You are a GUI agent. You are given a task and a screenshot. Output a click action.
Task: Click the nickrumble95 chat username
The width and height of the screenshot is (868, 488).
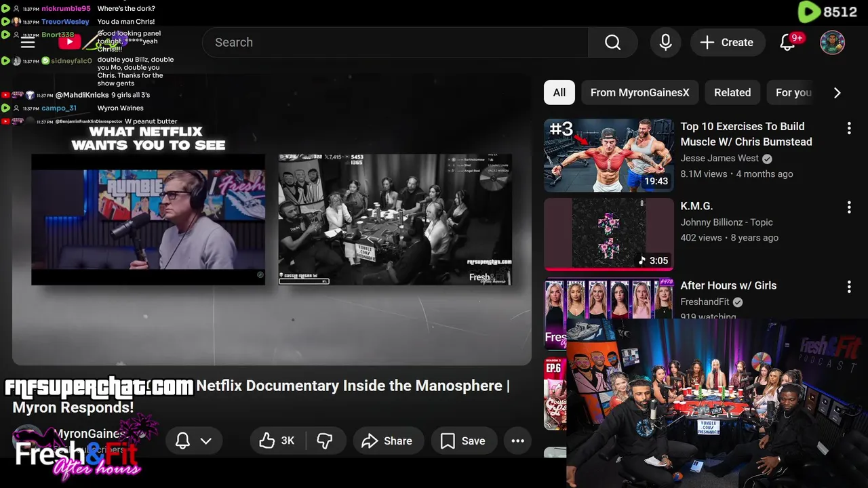coord(66,9)
